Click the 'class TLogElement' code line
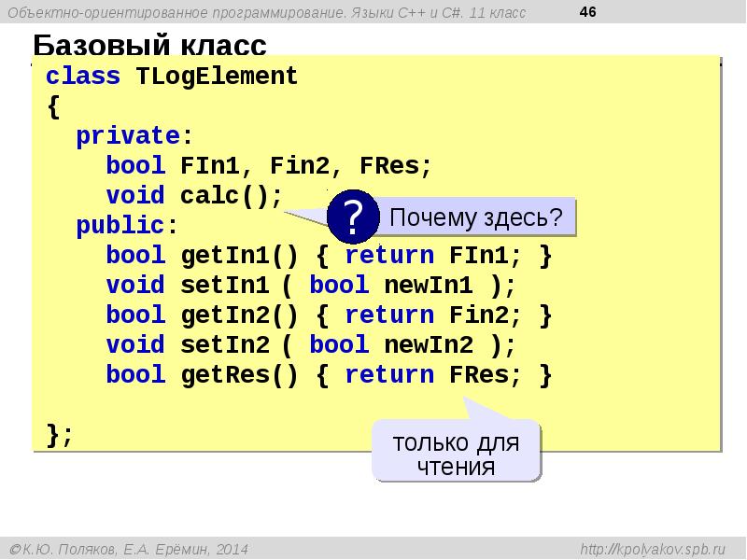747x560 pixels. [x=172, y=77]
